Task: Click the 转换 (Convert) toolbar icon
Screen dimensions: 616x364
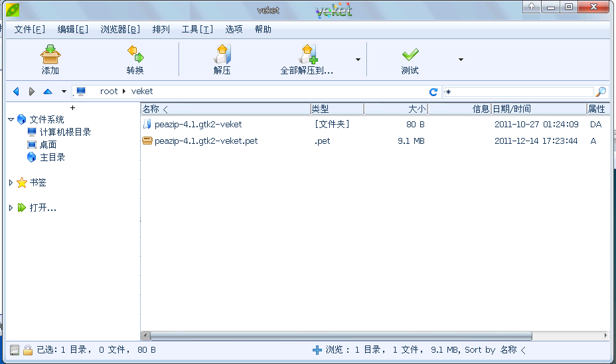Action: tap(135, 54)
